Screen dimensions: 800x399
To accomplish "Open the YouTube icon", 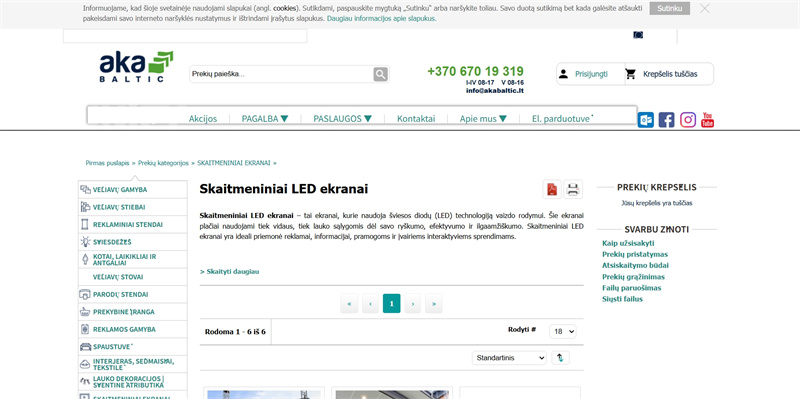I will pos(707,120).
